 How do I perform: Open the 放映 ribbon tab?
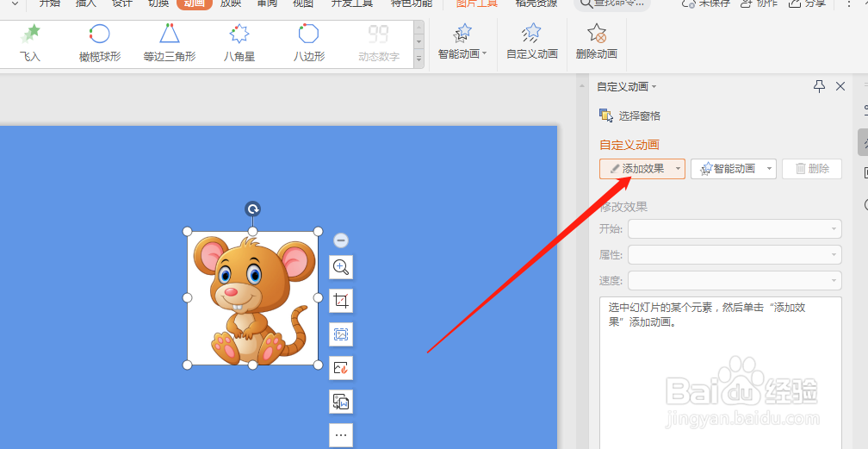(x=230, y=3)
